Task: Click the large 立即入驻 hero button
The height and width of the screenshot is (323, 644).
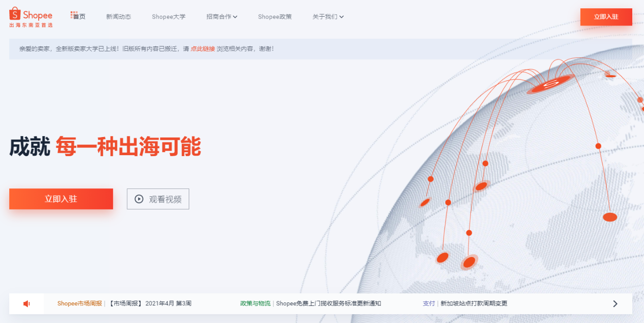Action: point(61,199)
